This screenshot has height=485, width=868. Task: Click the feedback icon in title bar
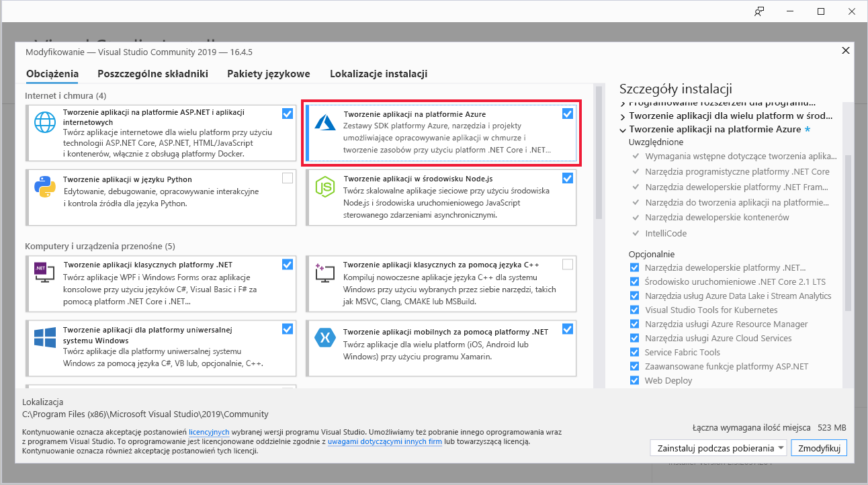pos(759,11)
